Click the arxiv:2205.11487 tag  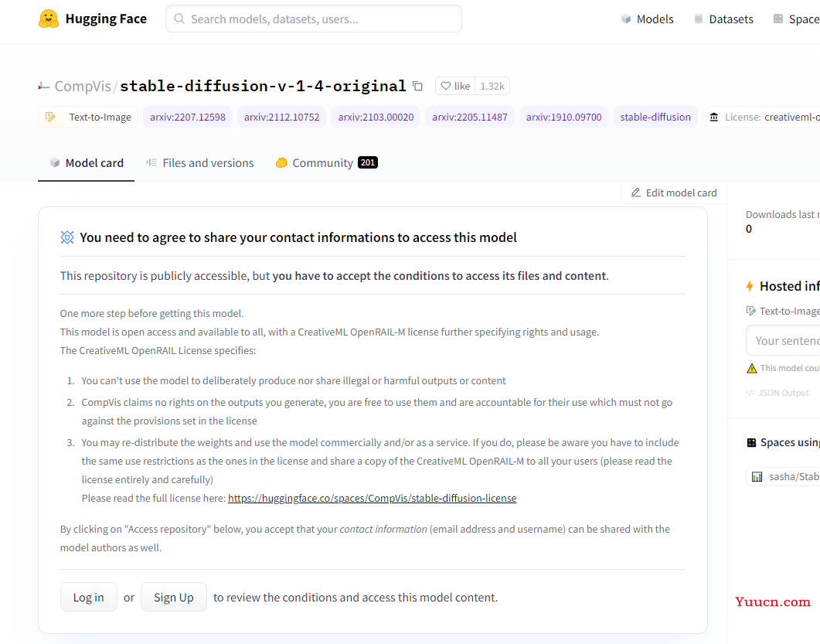pos(470,118)
